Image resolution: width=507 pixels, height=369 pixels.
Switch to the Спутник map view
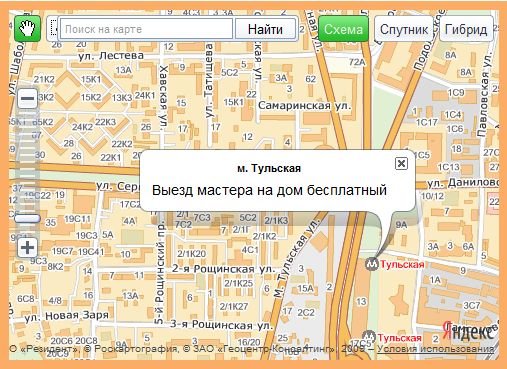(x=404, y=29)
